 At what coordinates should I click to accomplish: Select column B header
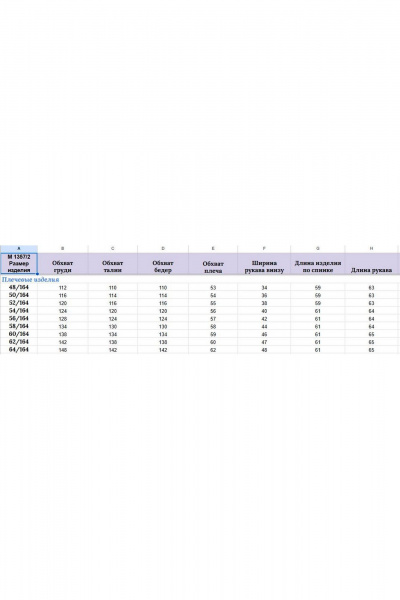pyautogui.click(x=63, y=249)
